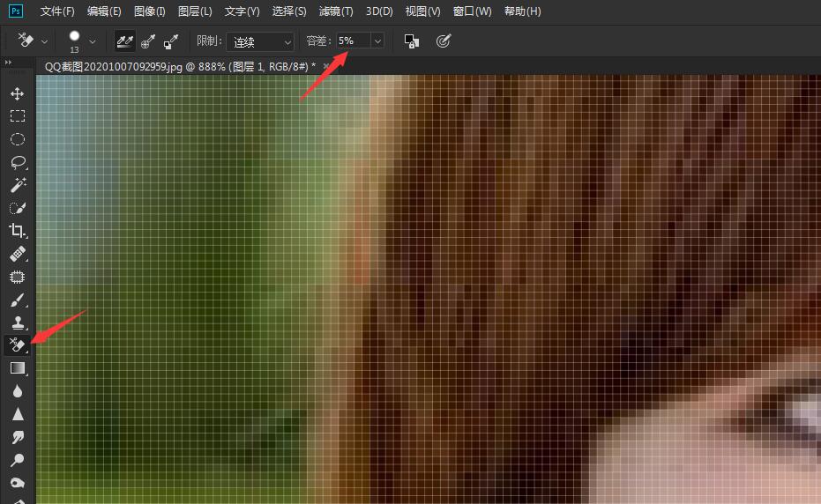Enable Sampling: Background Swatch mode
Image resolution: width=821 pixels, height=504 pixels.
(171, 41)
